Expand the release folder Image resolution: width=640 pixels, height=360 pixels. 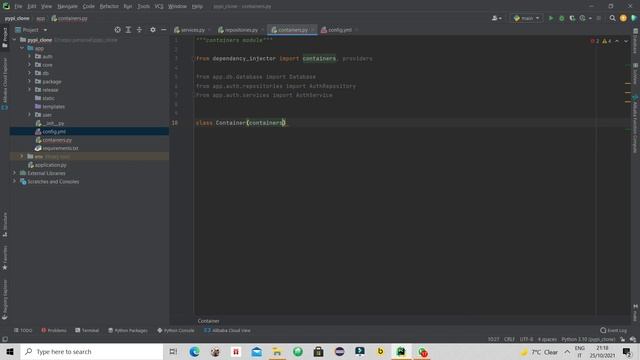pos(29,89)
